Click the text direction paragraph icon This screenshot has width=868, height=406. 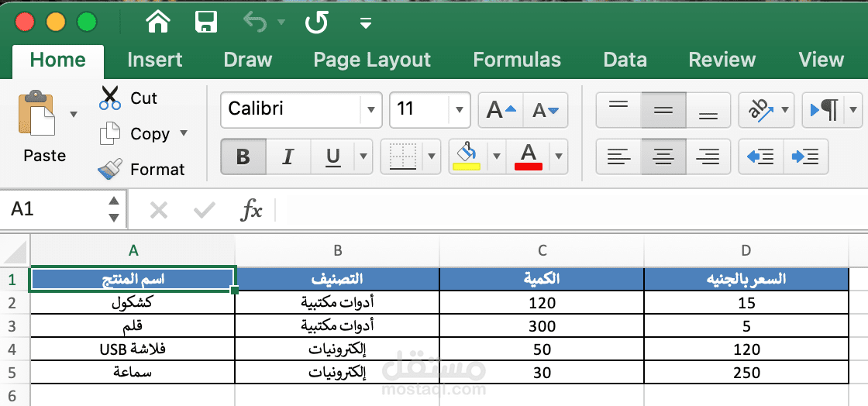(824, 110)
